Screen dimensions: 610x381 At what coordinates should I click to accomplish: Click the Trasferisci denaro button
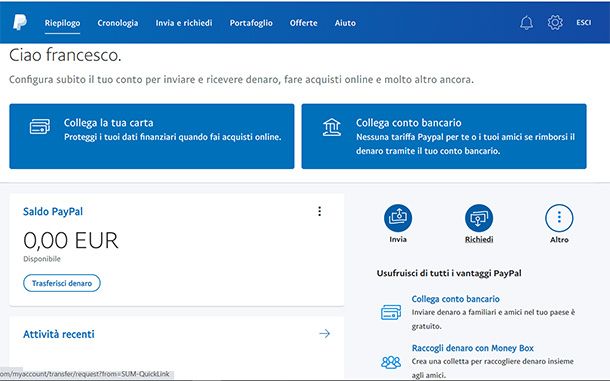click(62, 283)
